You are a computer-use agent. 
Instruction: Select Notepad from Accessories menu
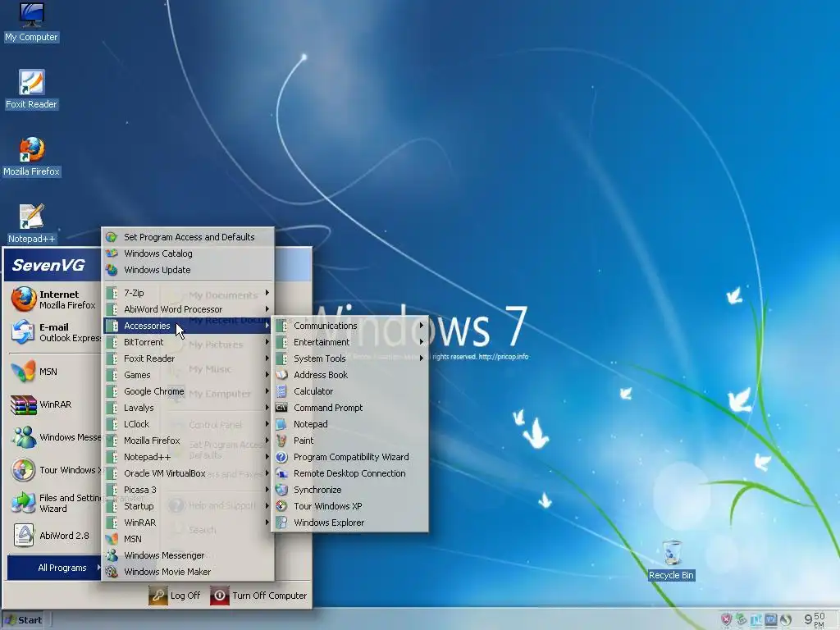tap(349, 424)
